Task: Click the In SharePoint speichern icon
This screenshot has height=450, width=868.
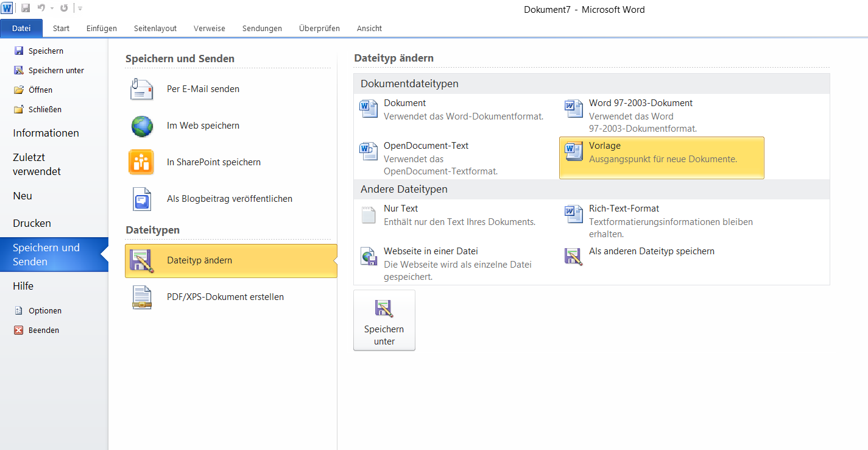Action: click(141, 162)
